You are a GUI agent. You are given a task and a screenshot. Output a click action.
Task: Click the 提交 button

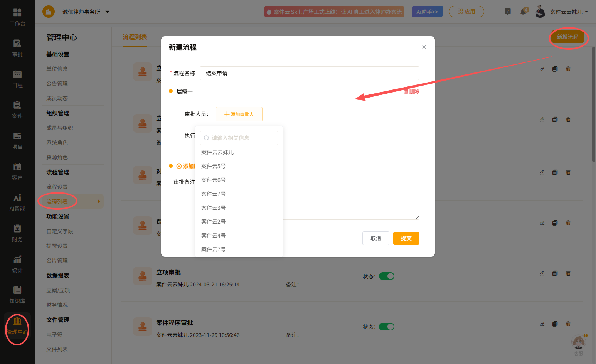[x=406, y=238]
